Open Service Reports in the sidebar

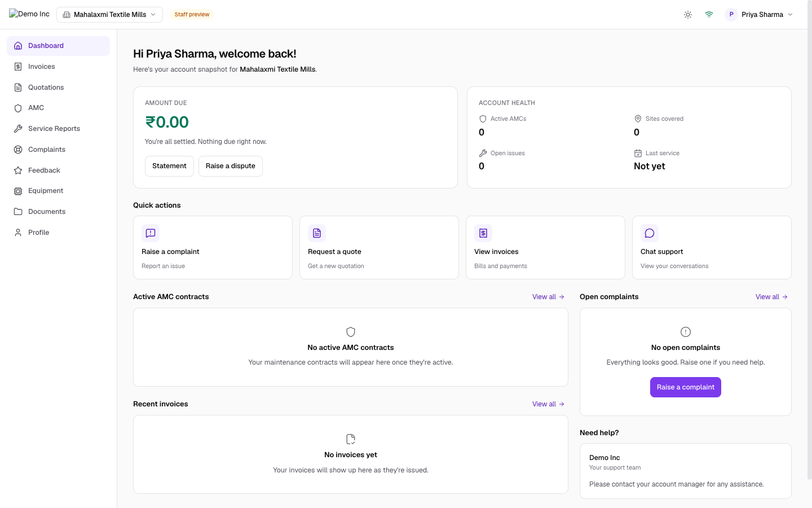[x=58, y=129]
